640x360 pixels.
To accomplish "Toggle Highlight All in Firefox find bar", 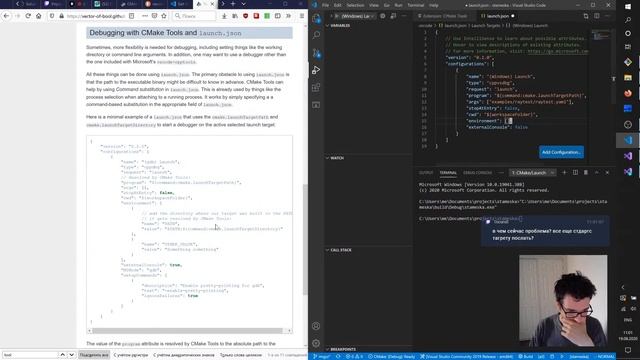I will point(94,355).
